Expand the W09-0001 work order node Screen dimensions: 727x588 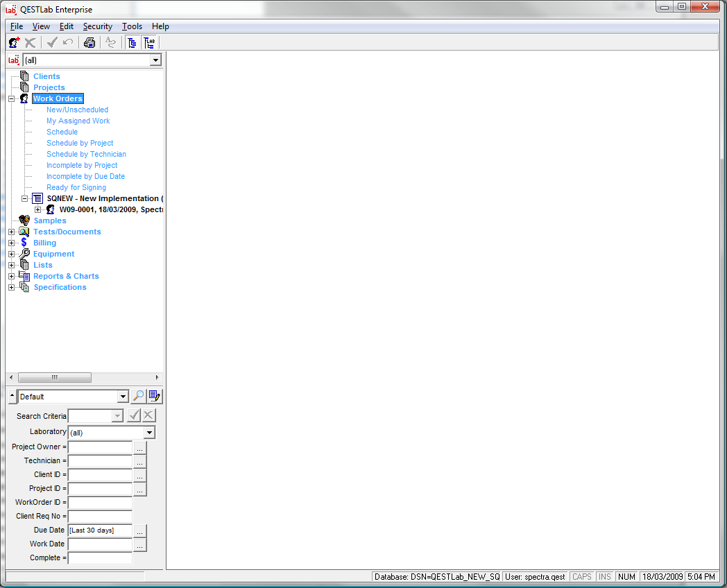38,209
